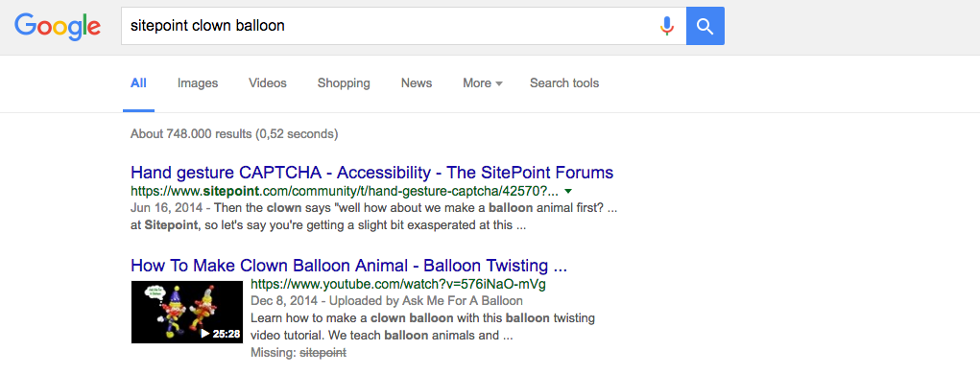The height and width of the screenshot is (374, 980).
Task: Open 'How To Make Clown Balloon Animal' result
Action: (x=348, y=266)
